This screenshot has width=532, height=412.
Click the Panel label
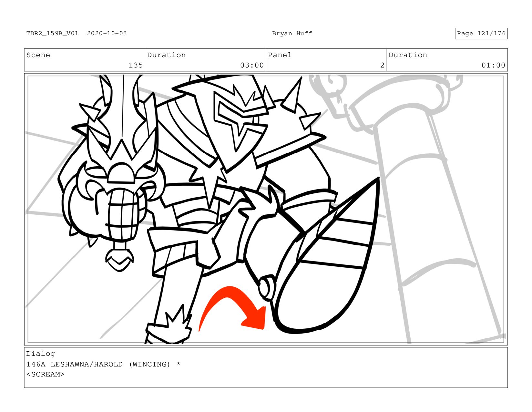[x=280, y=55]
